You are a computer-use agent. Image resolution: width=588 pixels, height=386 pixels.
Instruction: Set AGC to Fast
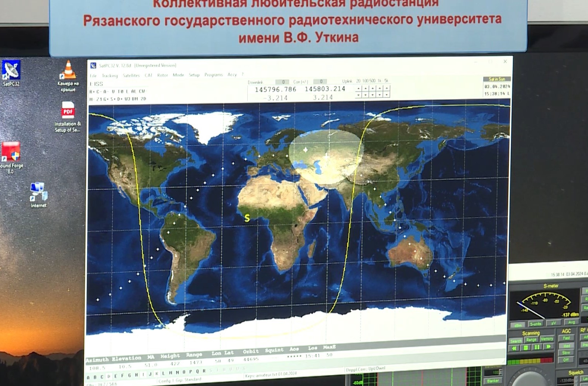pyautogui.click(x=567, y=338)
